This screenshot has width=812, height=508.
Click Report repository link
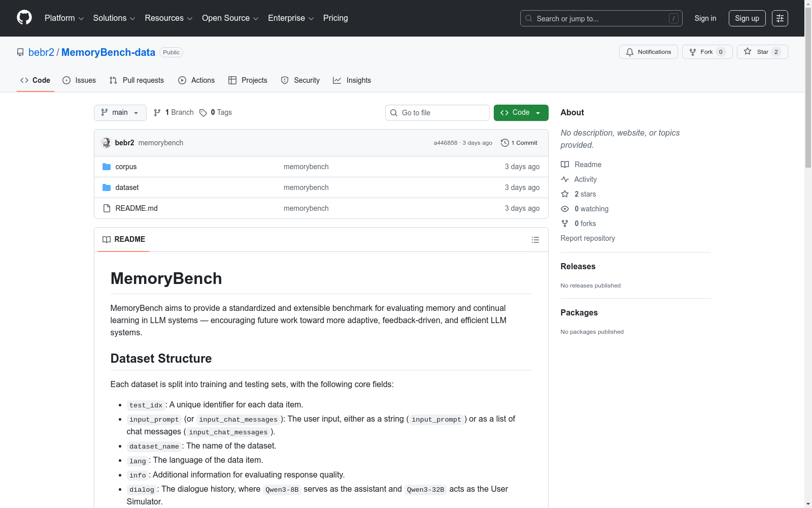[588, 238]
